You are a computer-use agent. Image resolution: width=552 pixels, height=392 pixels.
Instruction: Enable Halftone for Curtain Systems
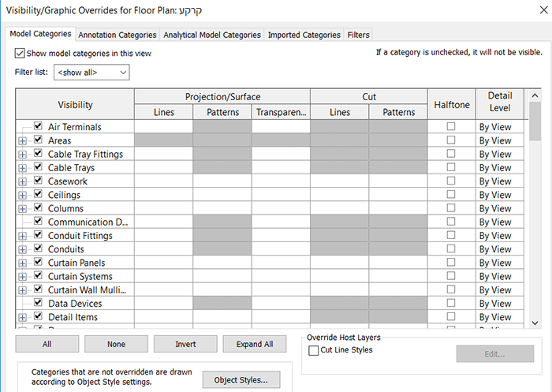(451, 276)
